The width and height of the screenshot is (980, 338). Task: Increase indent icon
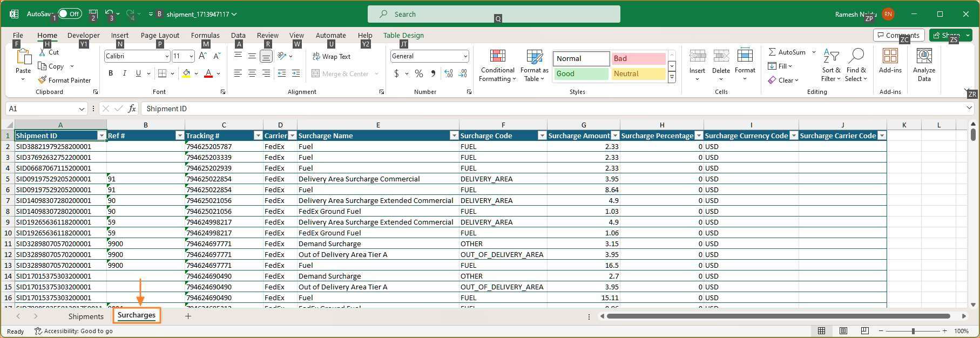(x=296, y=73)
